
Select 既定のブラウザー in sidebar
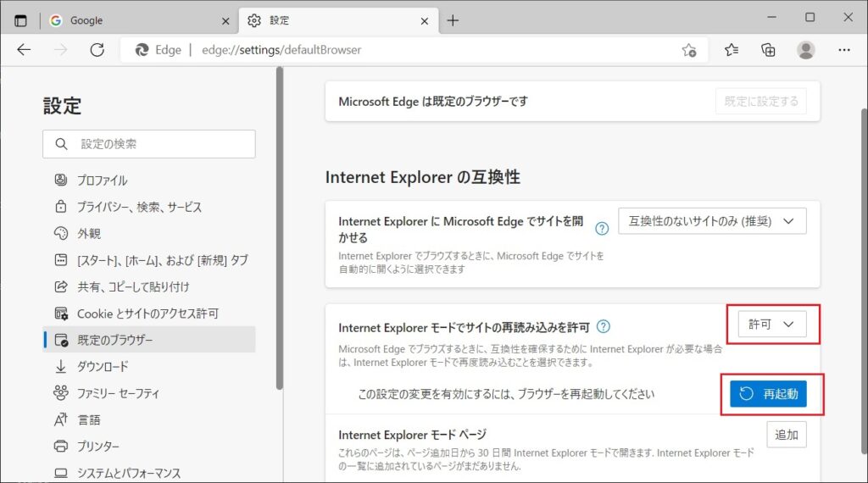tap(149, 340)
